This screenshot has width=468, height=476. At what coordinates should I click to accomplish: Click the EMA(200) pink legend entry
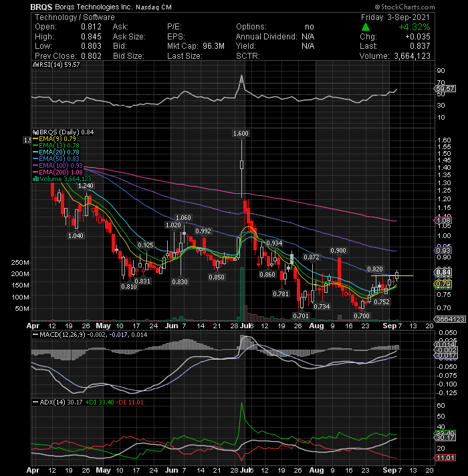(57, 172)
